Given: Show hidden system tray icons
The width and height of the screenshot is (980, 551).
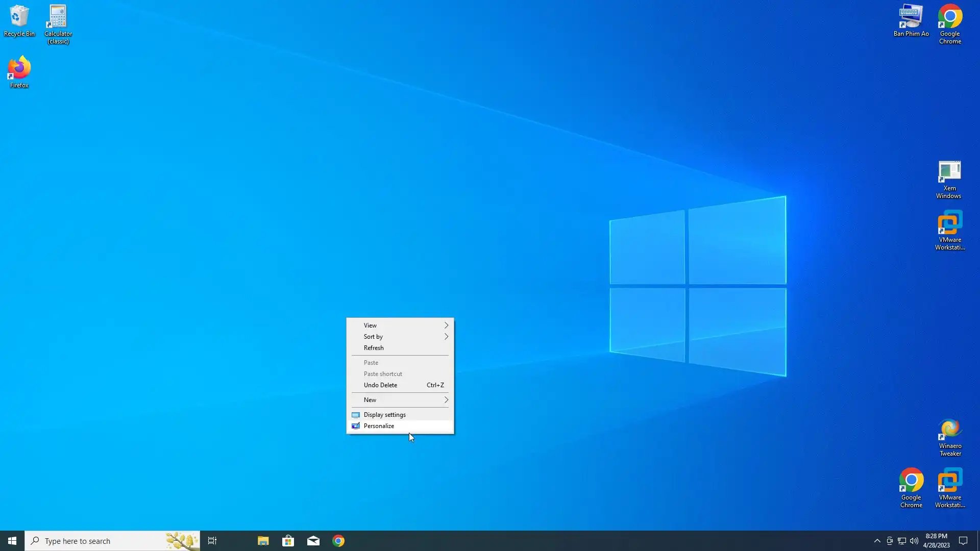Looking at the screenshot, I should (x=877, y=541).
